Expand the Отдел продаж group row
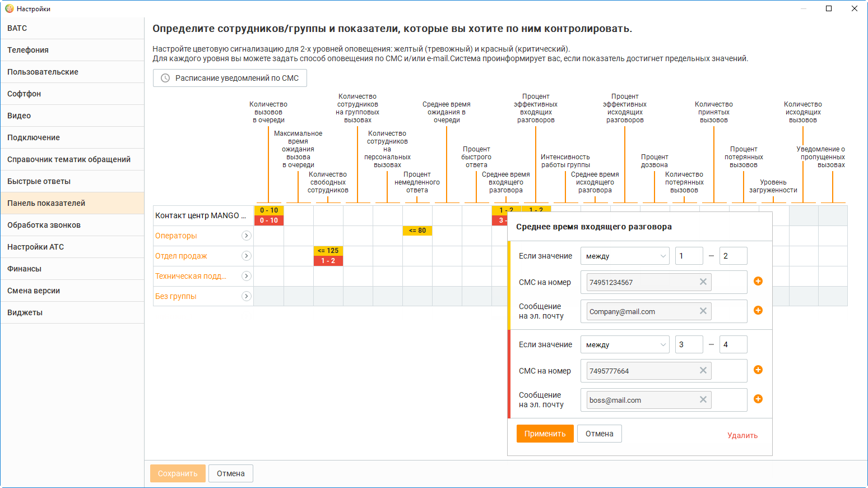This screenshot has width=868, height=488. click(246, 256)
